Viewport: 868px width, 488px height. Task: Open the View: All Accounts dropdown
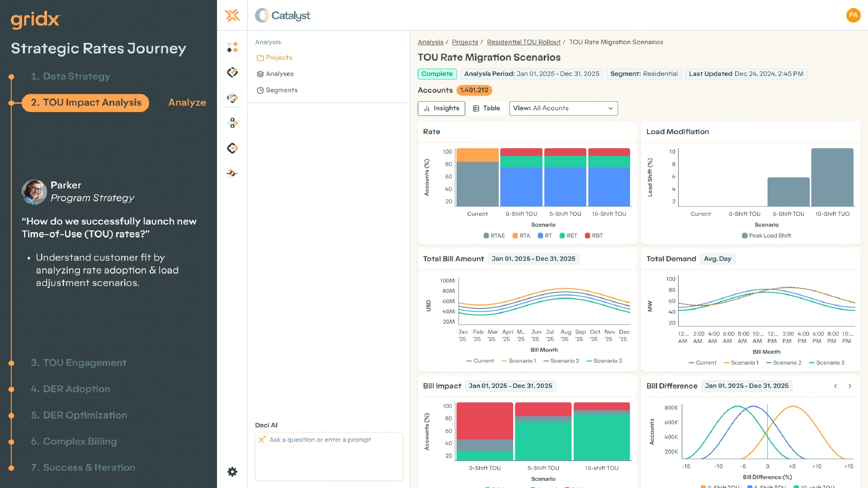563,108
